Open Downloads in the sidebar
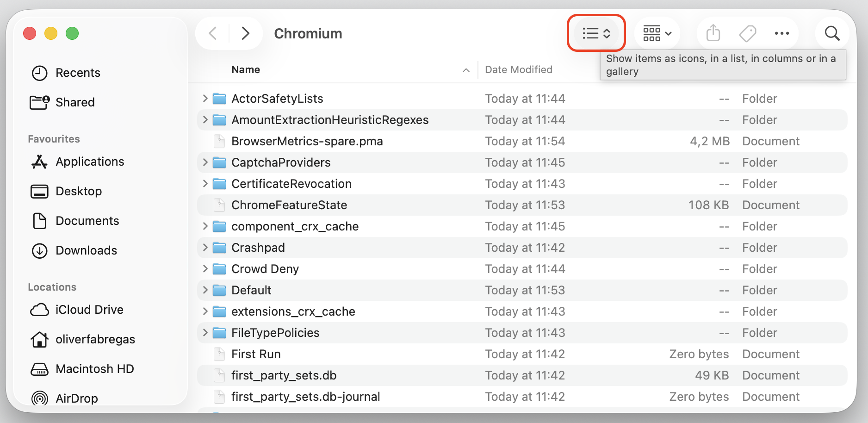 point(74,250)
